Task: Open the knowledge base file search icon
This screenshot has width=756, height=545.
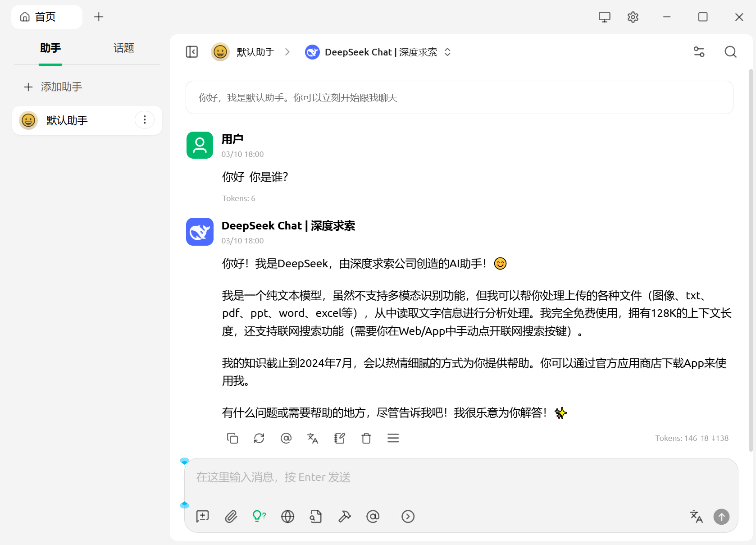Action: 316,516
